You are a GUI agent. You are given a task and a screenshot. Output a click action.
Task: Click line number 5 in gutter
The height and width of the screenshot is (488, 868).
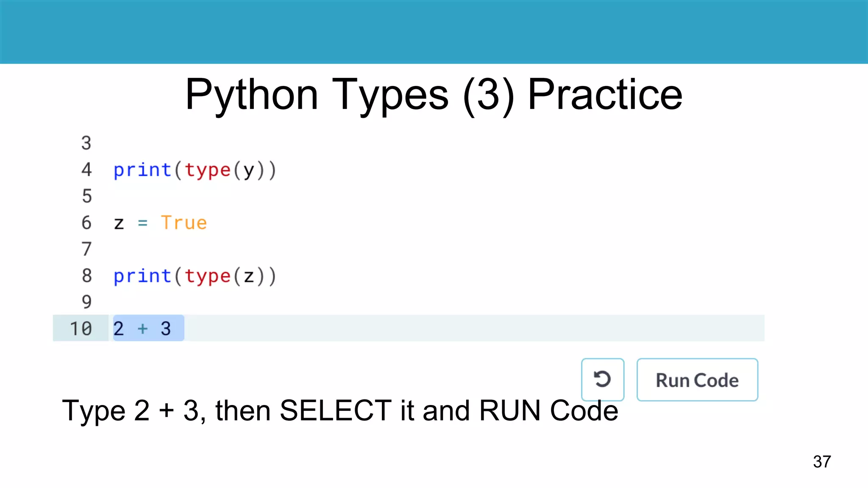(x=86, y=196)
